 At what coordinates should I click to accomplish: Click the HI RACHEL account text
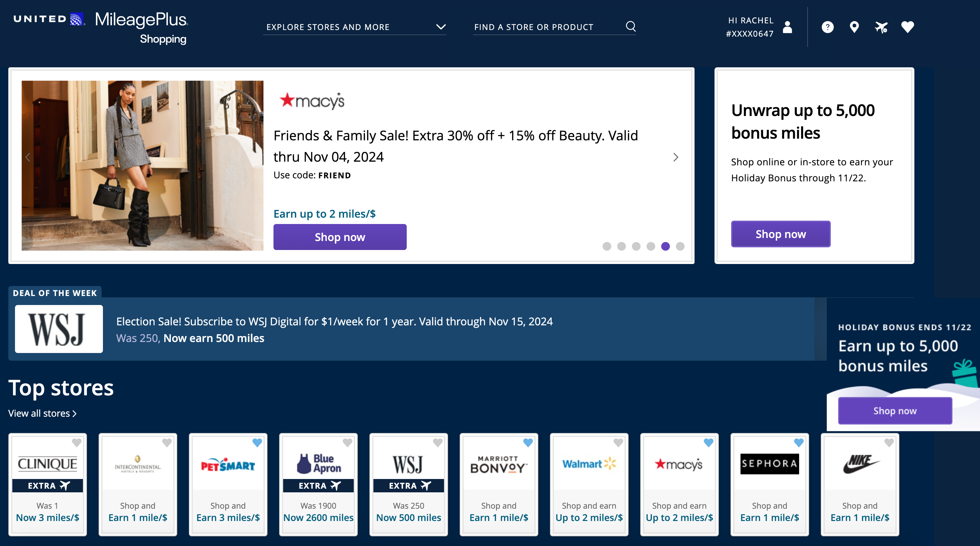point(750,20)
